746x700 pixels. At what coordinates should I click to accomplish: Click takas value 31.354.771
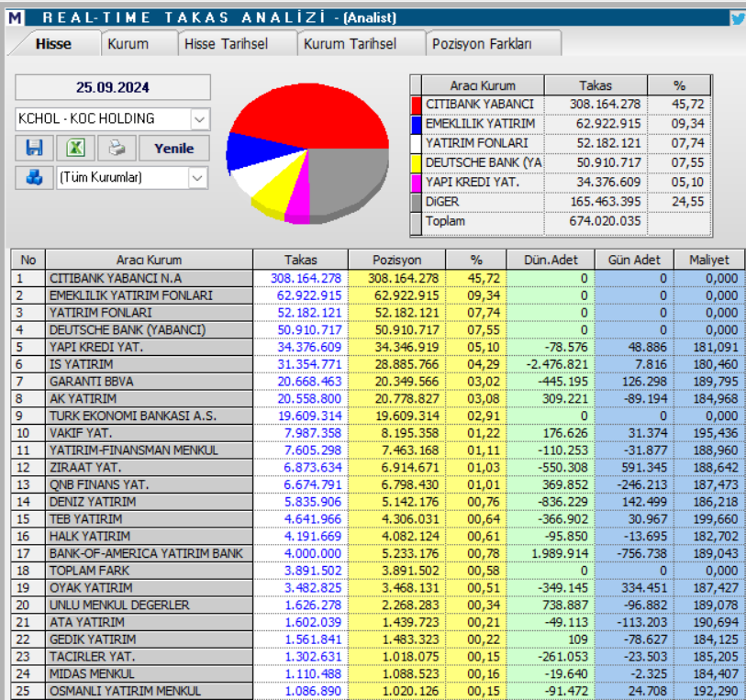click(x=309, y=364)
